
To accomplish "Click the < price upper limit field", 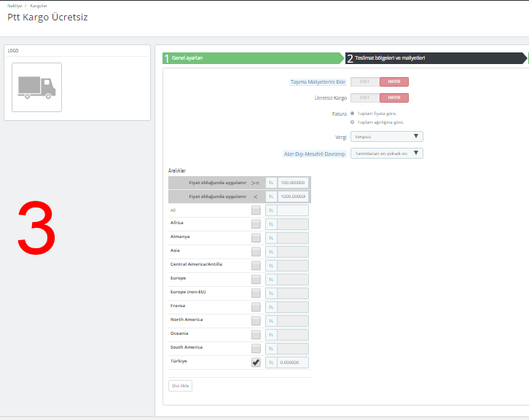I will [x=293, y=197].
